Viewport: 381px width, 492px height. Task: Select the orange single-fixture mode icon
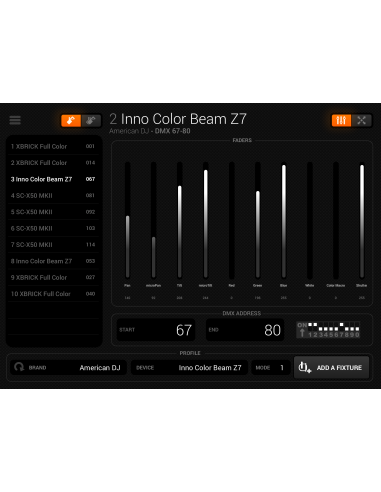click(x=71, y=120)
